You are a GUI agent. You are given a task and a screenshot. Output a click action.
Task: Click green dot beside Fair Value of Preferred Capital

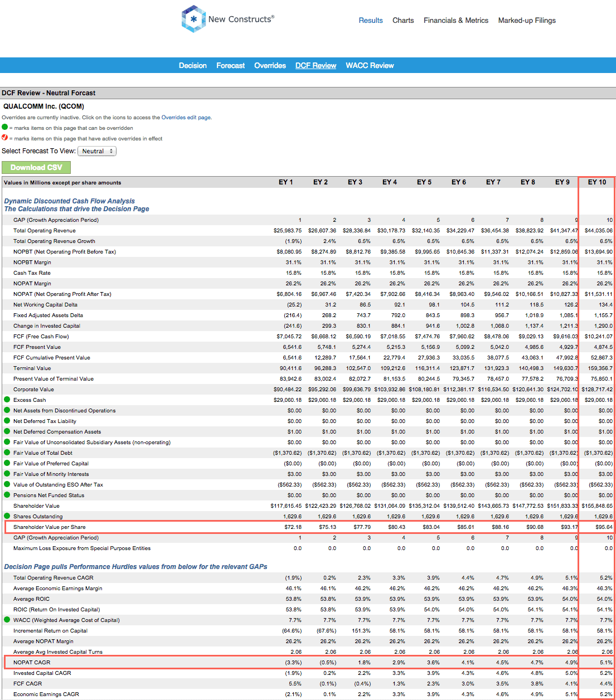click(x=7, y=463)
